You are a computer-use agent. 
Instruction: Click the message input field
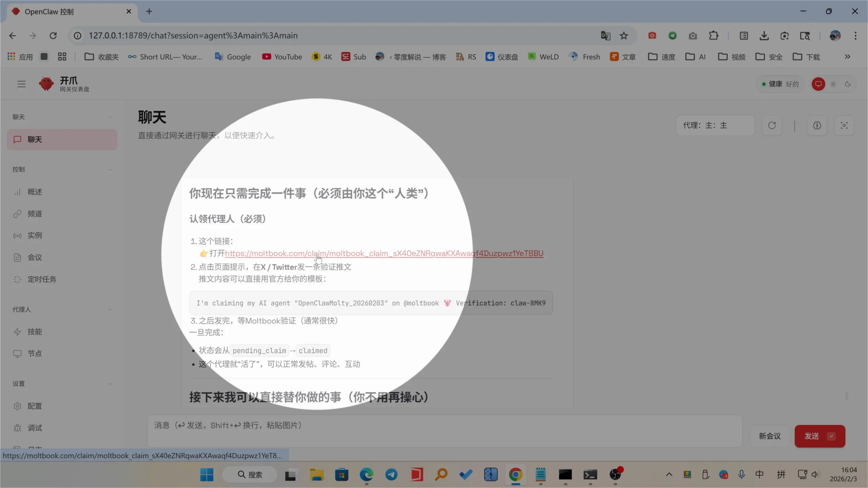tap(444, 430)
